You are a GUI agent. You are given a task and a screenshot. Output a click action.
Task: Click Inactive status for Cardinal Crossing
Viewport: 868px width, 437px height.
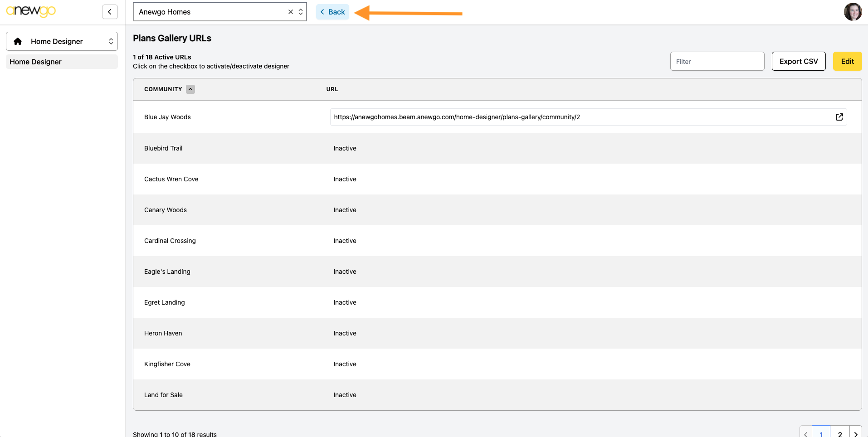click(345, 241)
